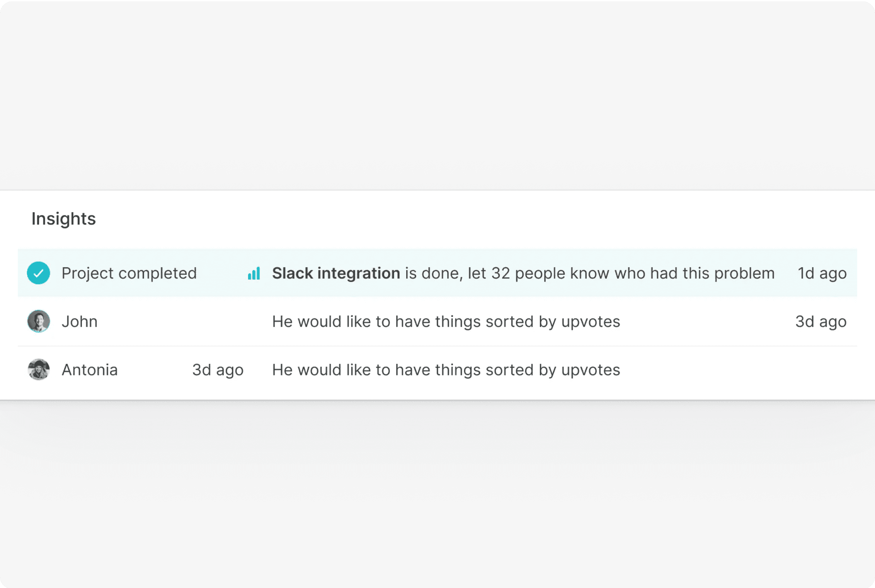Open John's insight about sorting by upvotes
The height and width of the screenshot is (588, 875).
[446, 322]
